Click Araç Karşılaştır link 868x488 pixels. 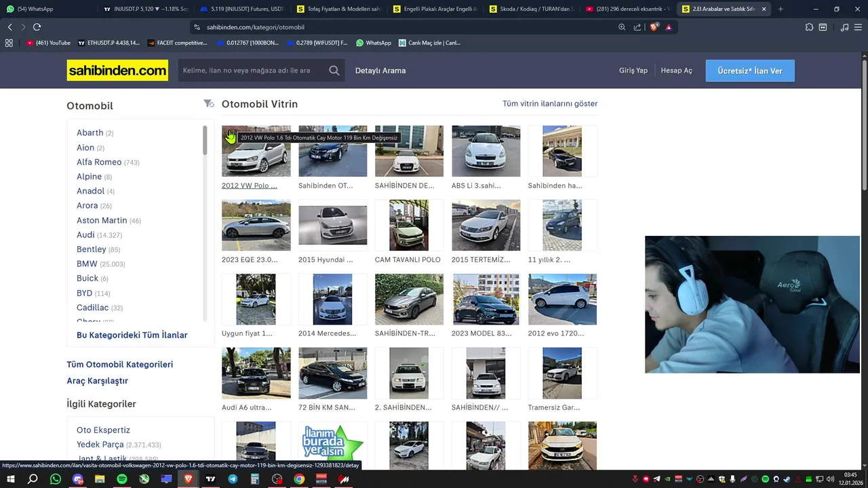[x=98, y=380]
